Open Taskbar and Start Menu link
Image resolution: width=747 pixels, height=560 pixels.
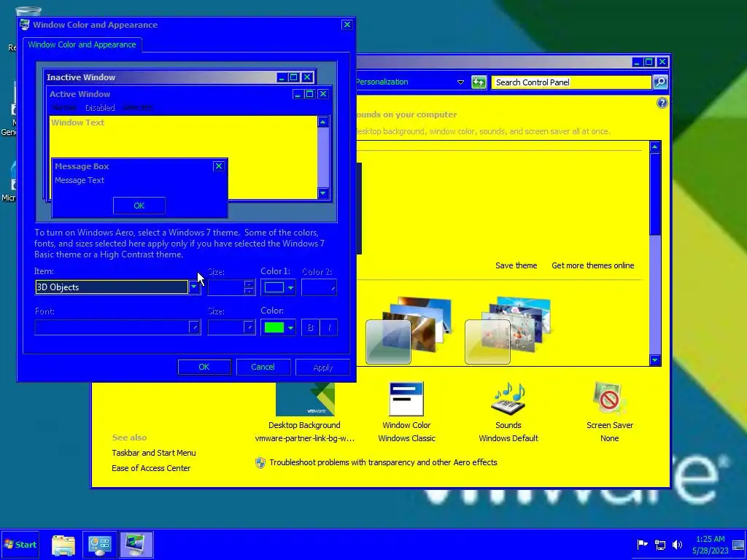154,453
